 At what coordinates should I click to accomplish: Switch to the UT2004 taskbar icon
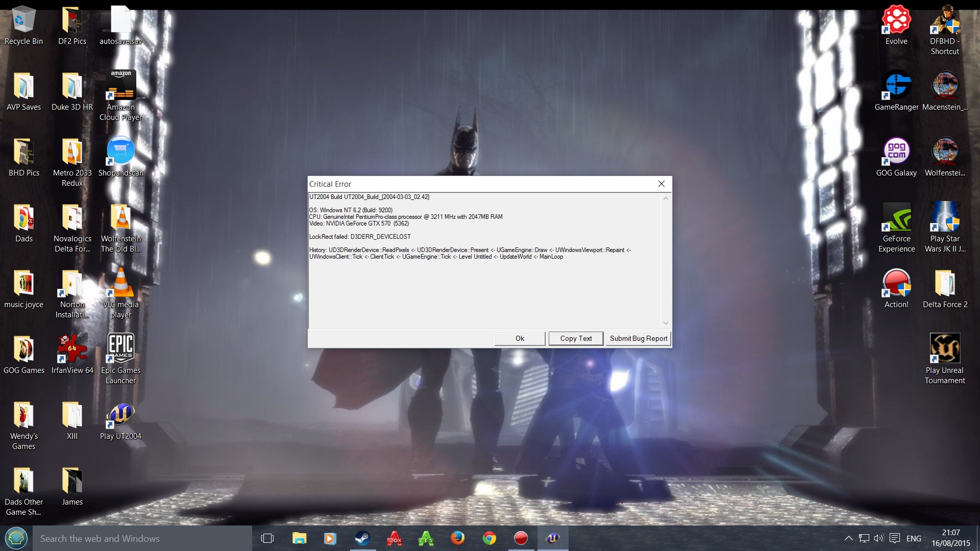553,538
